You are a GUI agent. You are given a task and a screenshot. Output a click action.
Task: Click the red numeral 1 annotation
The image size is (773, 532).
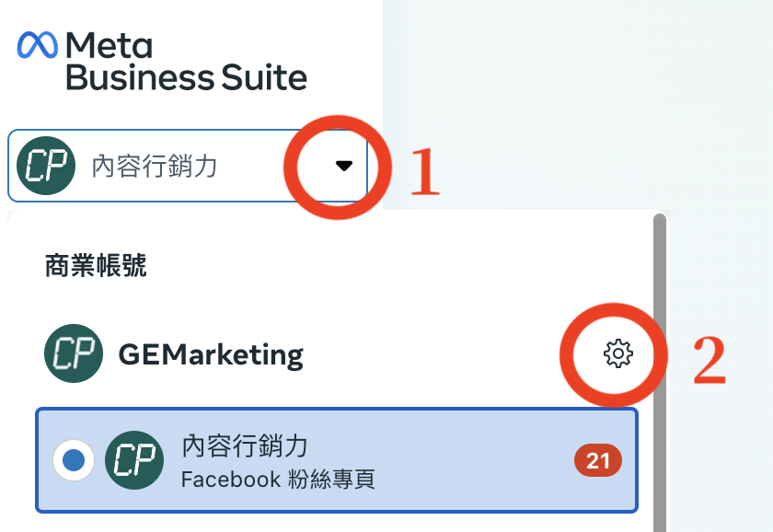coord(424,171)
